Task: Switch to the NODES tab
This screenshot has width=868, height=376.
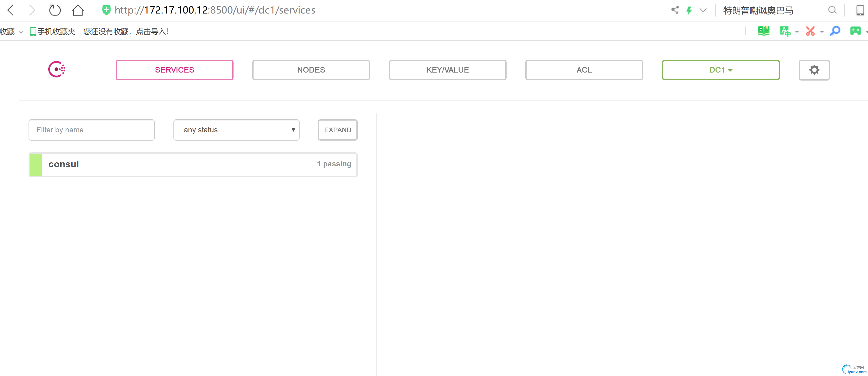Action: pyautogui.click(x=311, y=70)
